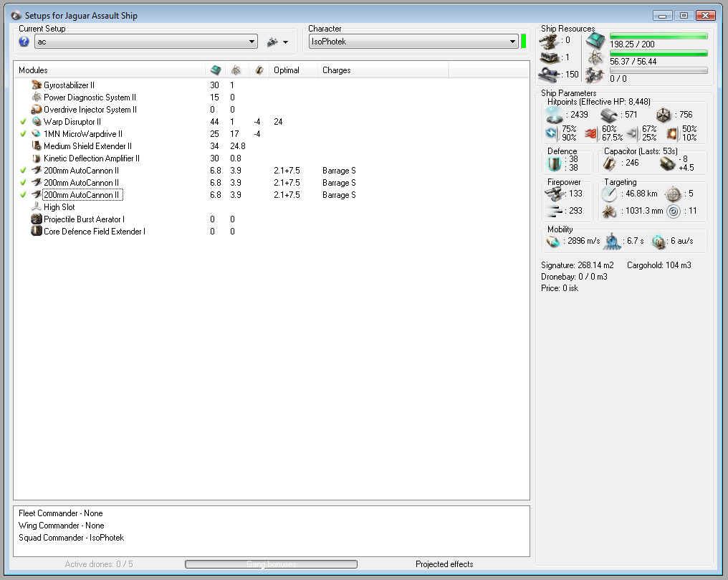Click the launcher hardpoints icon in Ship Resources
Screen dimensions: 728x580
(550, 57)
